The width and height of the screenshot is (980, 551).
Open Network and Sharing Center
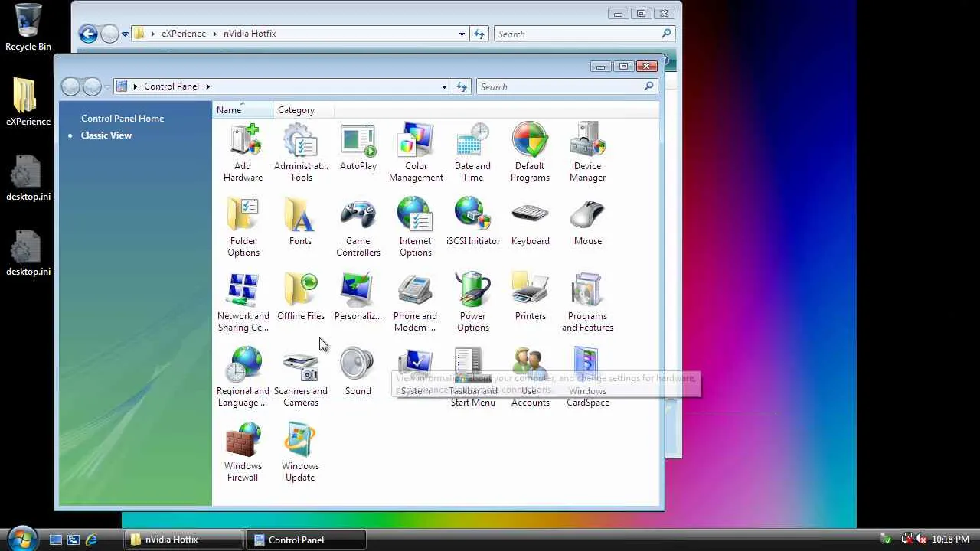[243, 303]
